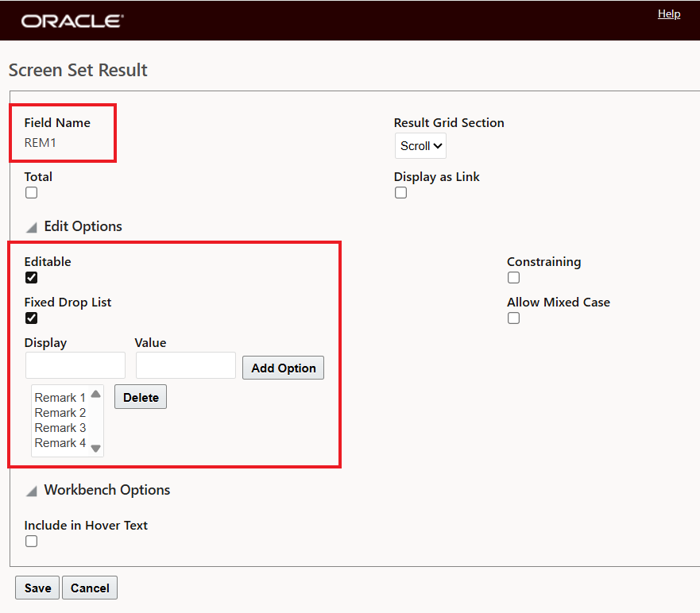Image resolution: width=700 pixels, height=613 pixels.
Task: Focus the Value input field
Action: coord(186,365)
